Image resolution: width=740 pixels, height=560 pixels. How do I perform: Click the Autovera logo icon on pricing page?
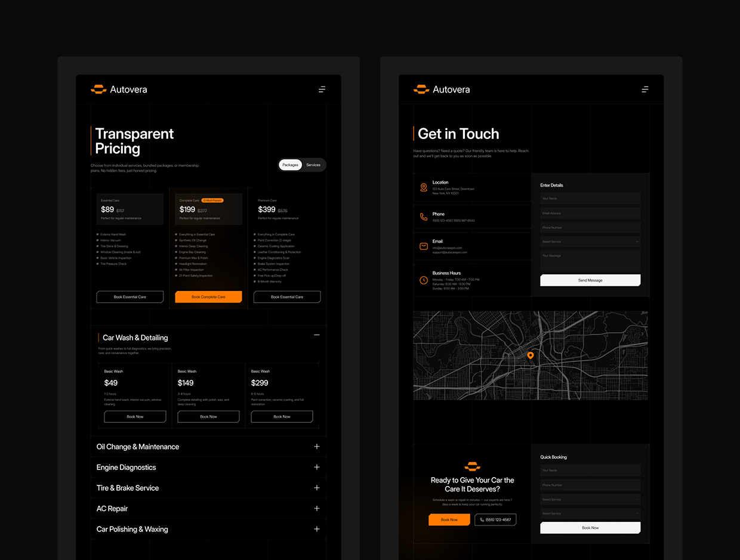[x=98, y=89]
